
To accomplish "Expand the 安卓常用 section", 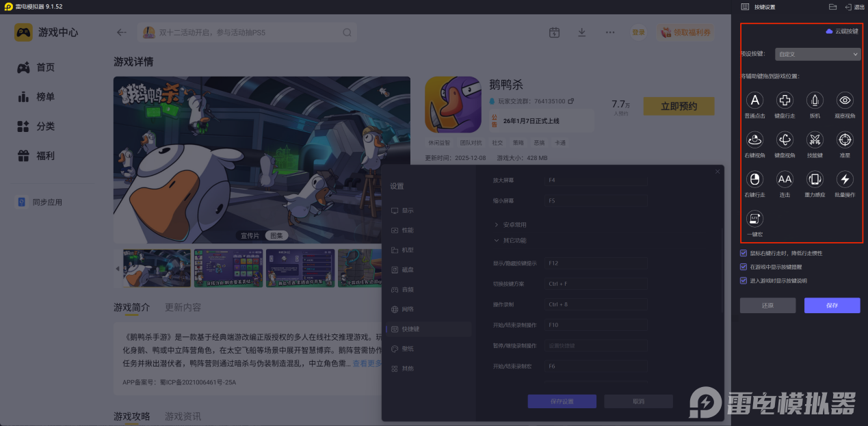I will 510,224.
